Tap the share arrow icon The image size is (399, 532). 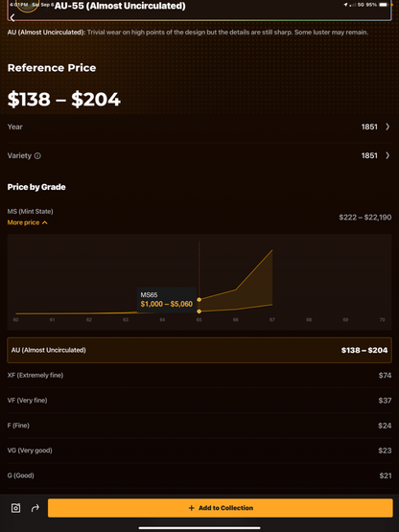click(x=35, y=508)
